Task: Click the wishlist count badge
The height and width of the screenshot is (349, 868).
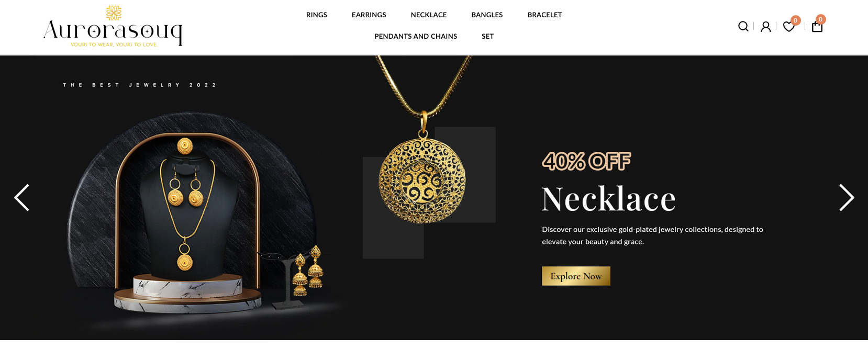Action: click(x=795, y=20)
